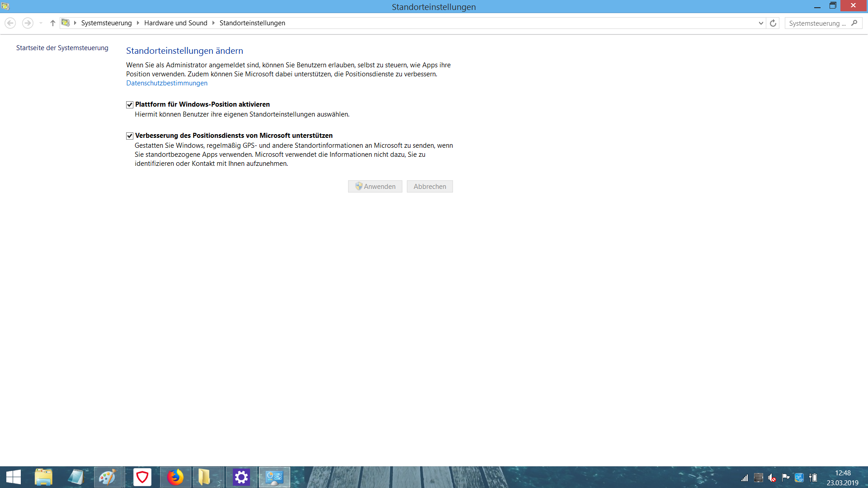Open Firefox from the taskbar
This screenshot has width=868, height=488.
175,477
